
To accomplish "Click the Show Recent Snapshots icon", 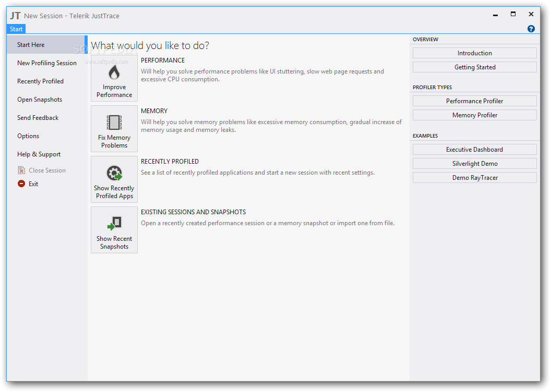I will pyautogui.click(x=114, y=224).
